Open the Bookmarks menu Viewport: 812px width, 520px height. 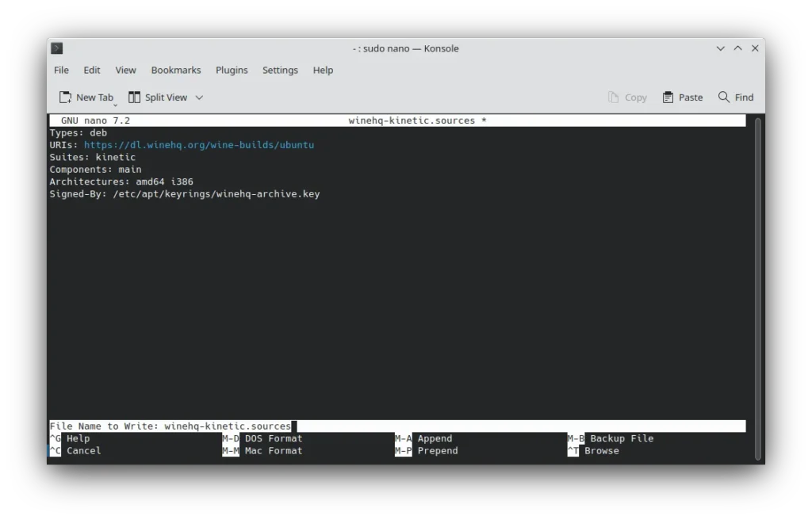click(175, 70)
